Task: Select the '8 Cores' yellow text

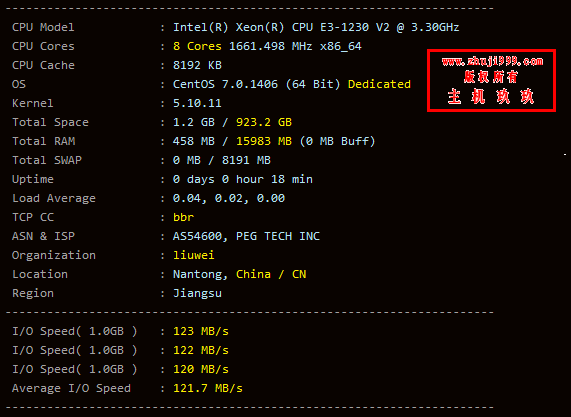Action: (x=197, y=46)
